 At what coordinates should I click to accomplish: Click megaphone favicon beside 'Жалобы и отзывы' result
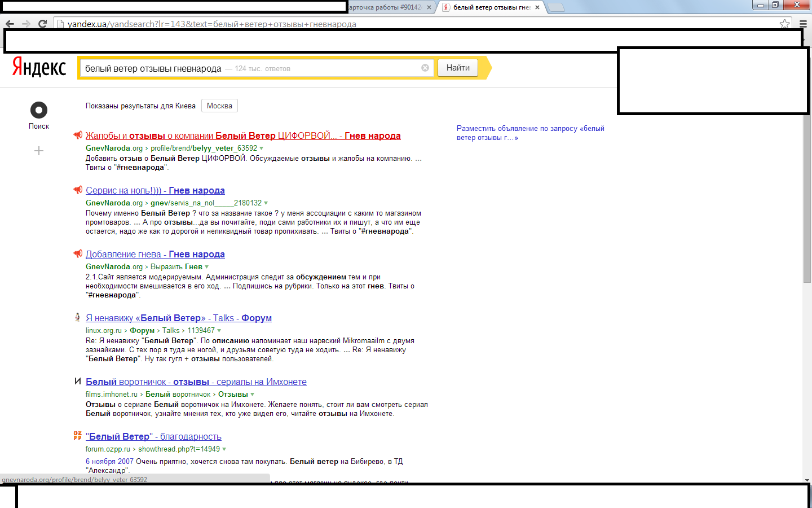(x=78, y=135)
